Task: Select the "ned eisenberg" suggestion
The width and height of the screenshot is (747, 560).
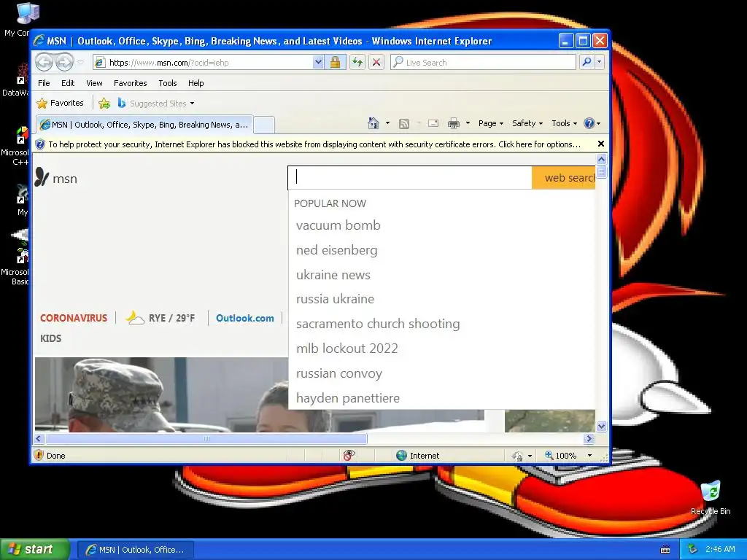Action: (337, 250)
